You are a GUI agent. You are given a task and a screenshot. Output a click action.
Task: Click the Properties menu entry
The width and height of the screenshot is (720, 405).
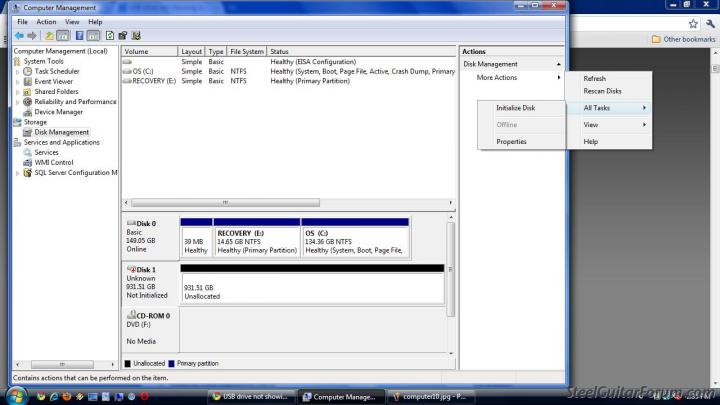click(x=511, y=142)
